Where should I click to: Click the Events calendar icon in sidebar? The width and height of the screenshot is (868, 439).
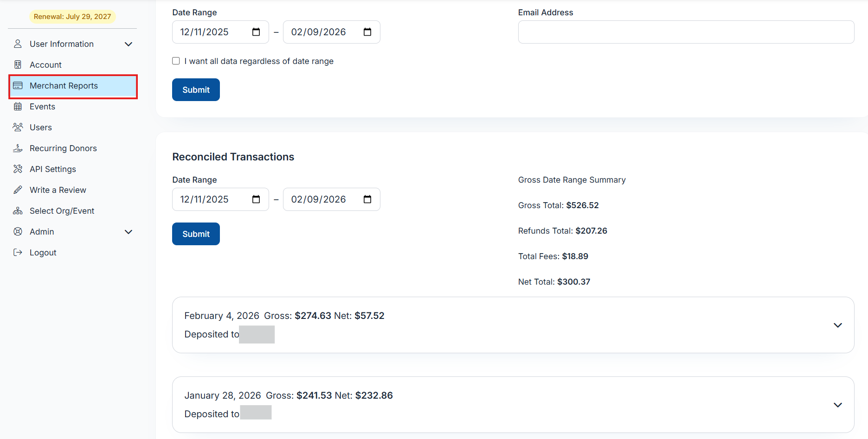coord(18,107)
